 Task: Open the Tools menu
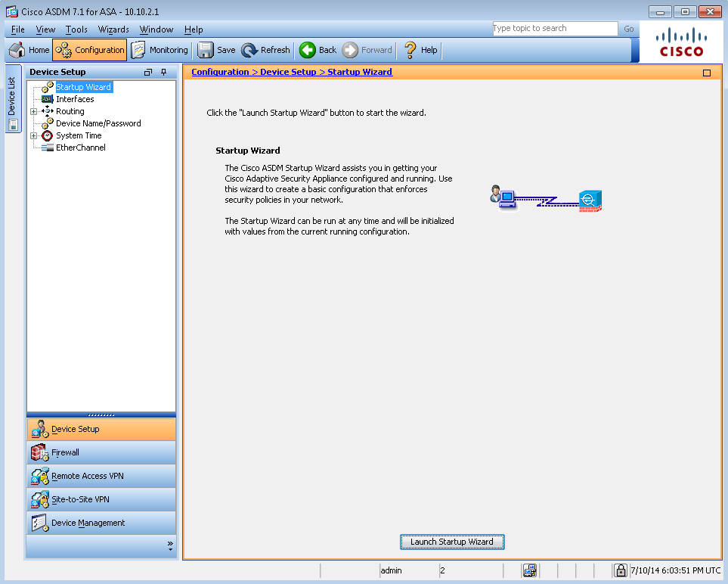coord(76,30)
